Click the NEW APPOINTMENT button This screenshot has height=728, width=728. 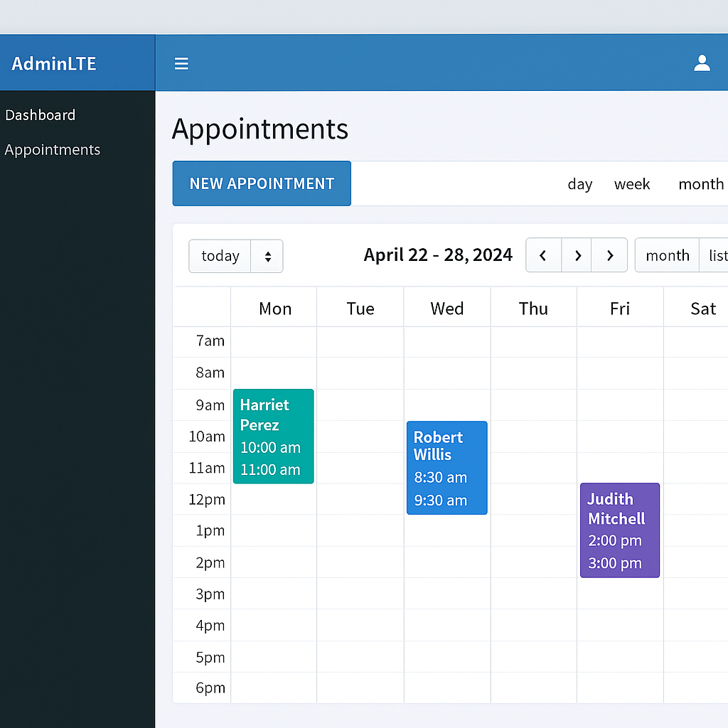click(262, 183)
